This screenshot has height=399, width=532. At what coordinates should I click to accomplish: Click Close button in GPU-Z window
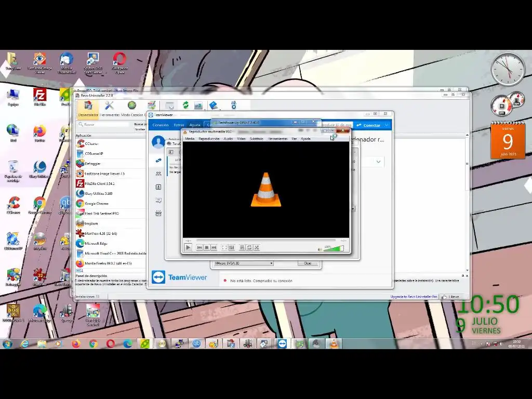click(308, 263)
